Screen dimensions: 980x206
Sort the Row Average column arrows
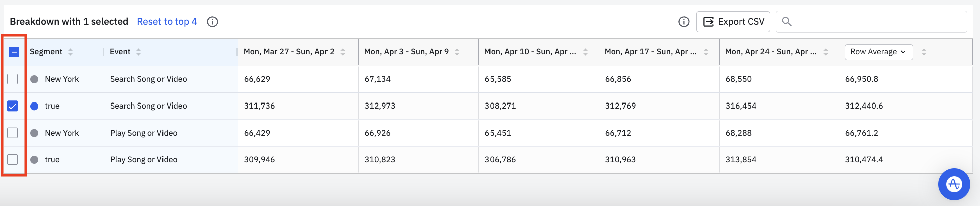[924, 52]
